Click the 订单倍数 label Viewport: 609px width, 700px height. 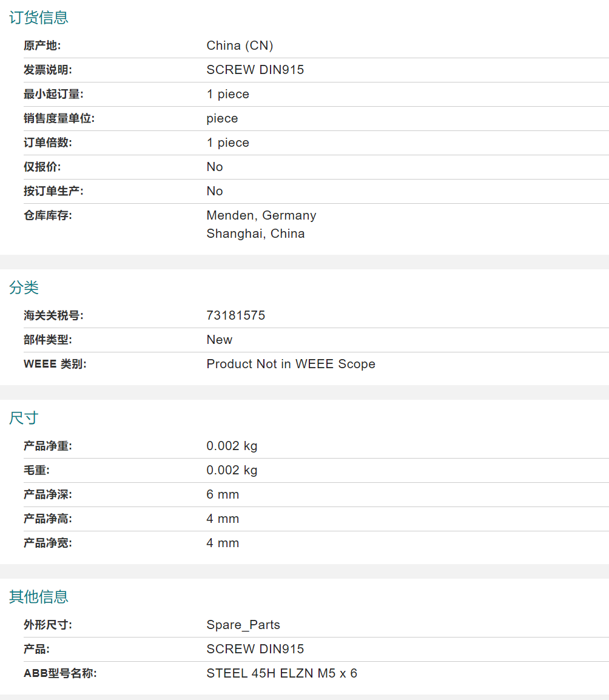47,143
